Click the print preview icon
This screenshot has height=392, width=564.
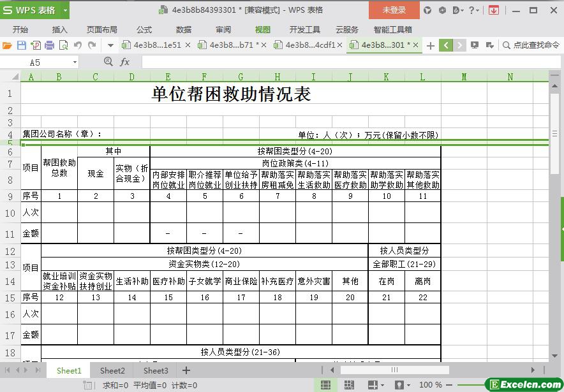pyautogui.click(x=63, y=45)
